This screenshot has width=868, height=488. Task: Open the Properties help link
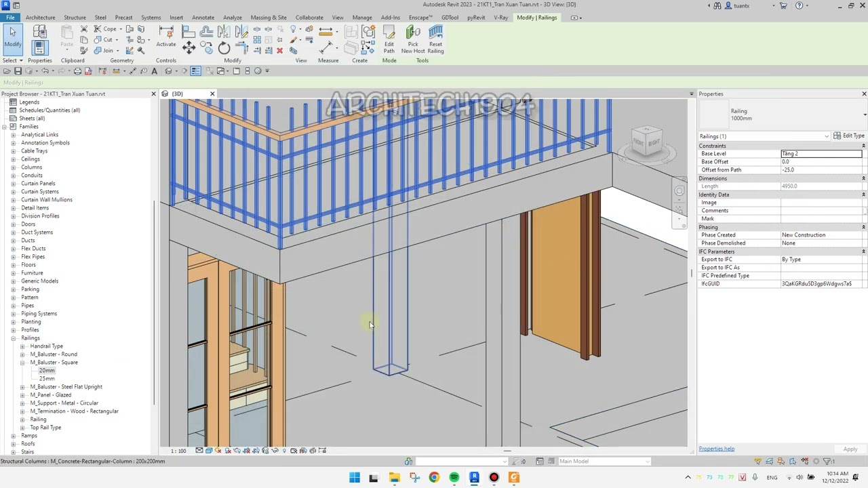pos(717,449)
